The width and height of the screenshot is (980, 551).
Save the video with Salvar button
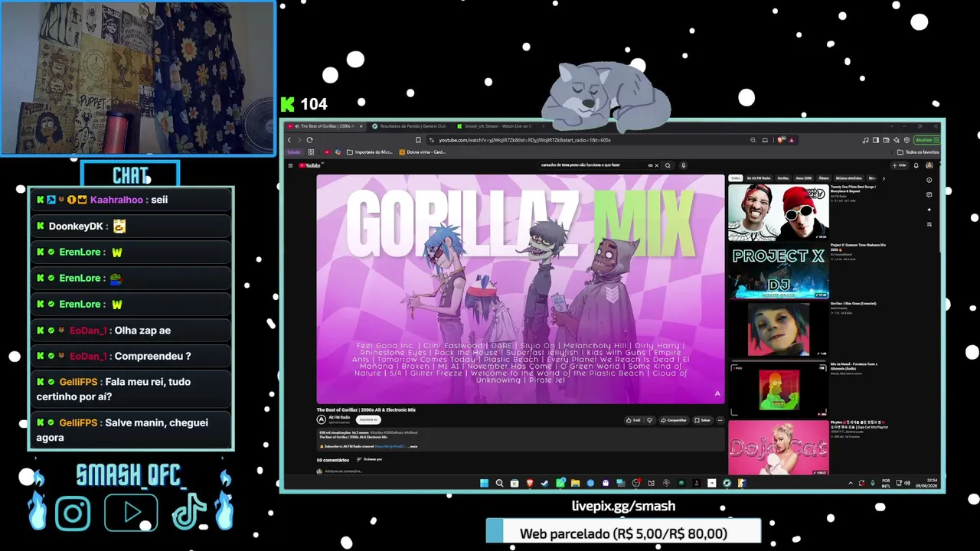[703, 420]
